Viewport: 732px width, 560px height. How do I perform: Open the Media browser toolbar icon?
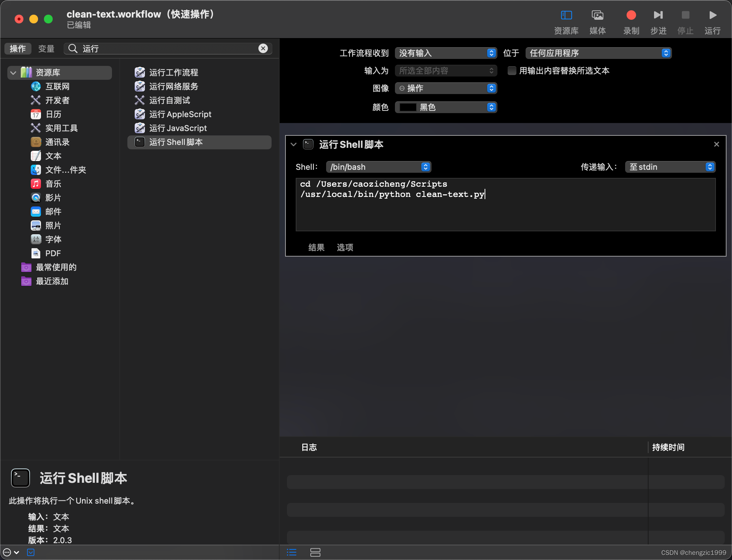[597, 15]
